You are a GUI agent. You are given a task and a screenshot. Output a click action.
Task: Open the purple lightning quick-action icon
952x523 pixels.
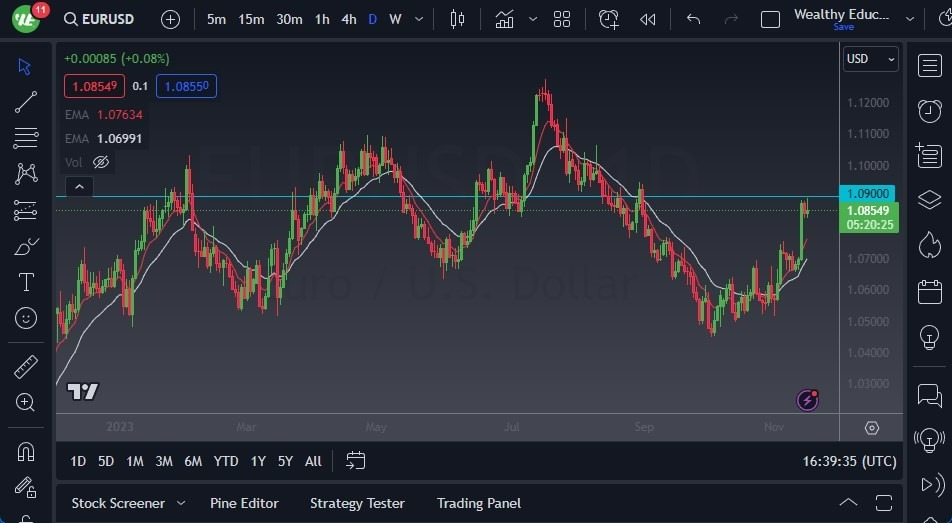point(808,400)
